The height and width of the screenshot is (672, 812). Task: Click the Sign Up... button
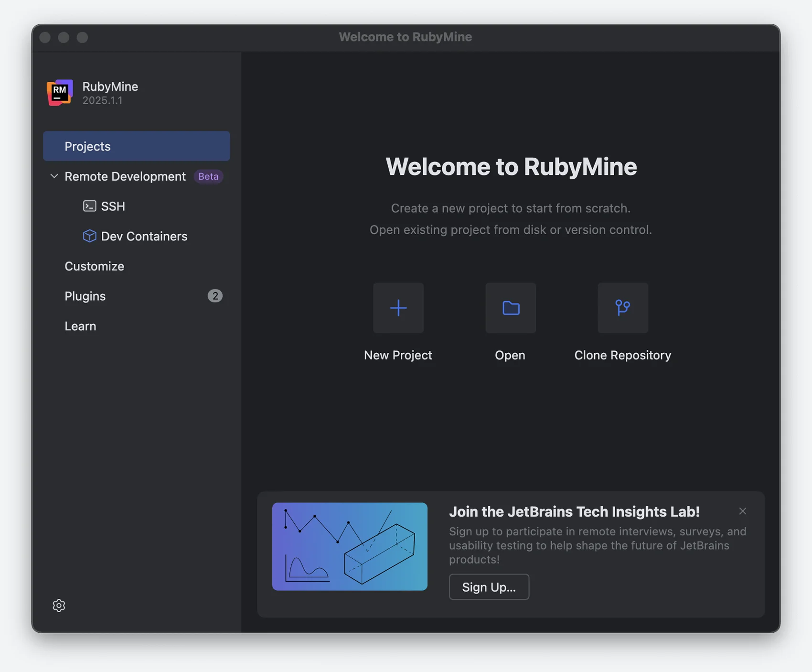pos(489,587)
